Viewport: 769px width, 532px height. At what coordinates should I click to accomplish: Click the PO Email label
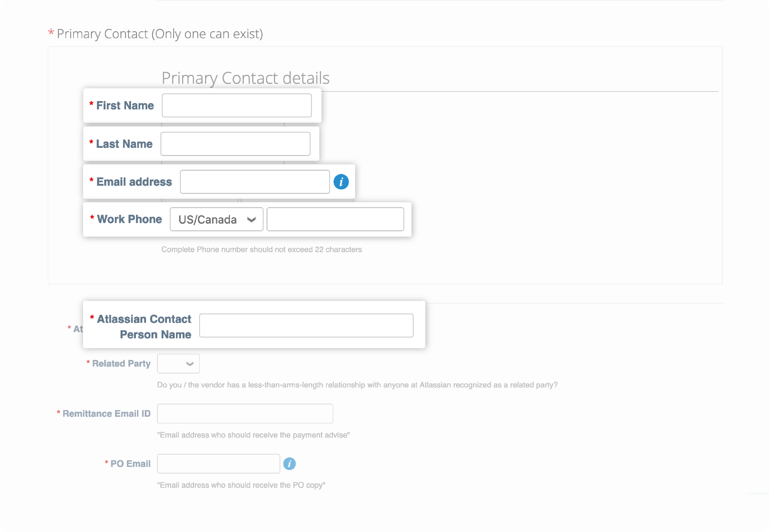(130, 464)
